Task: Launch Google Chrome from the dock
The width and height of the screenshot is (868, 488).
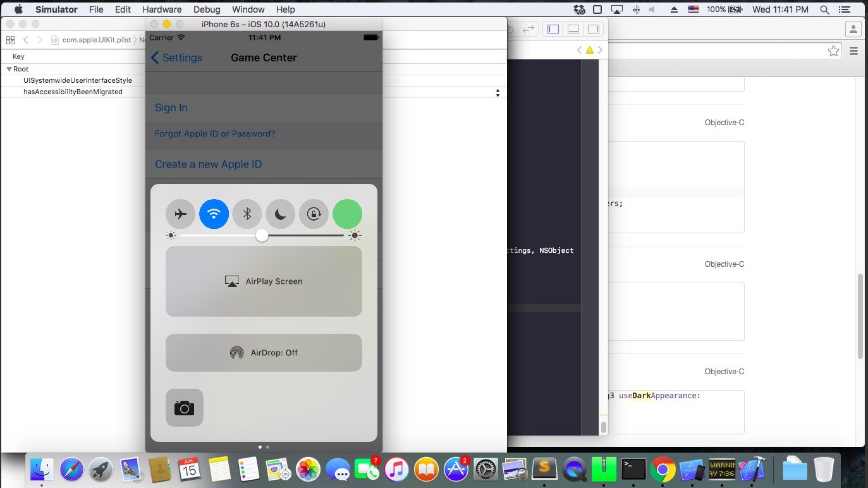Action: pyautogui.click(x=663, y=470)
